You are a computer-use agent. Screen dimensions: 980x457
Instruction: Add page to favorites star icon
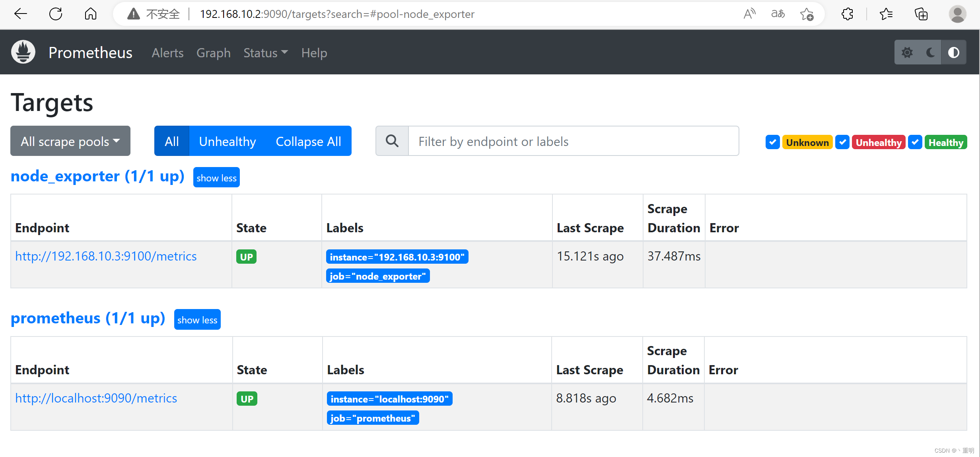[x=807, y=14]
